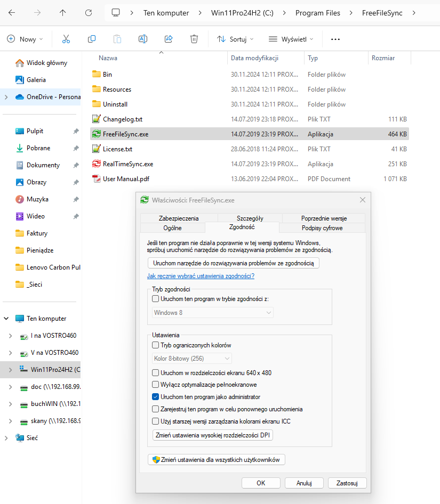Enable run in 640 x 480 resolution
The height and width of the screenshot is (504, 440).
tap(155, 372)
